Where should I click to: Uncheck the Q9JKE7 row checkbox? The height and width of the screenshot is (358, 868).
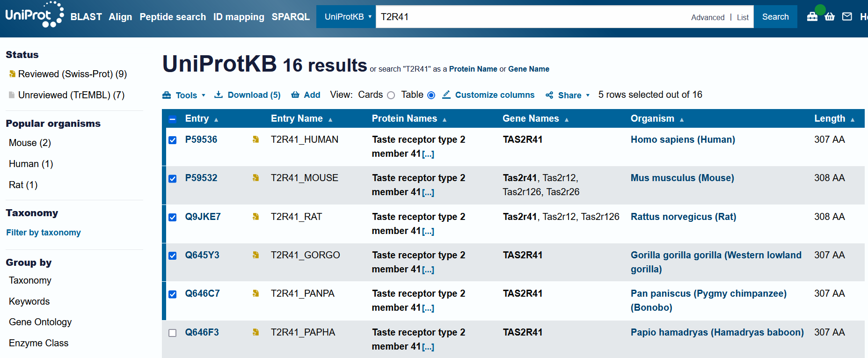pos(173,217)
